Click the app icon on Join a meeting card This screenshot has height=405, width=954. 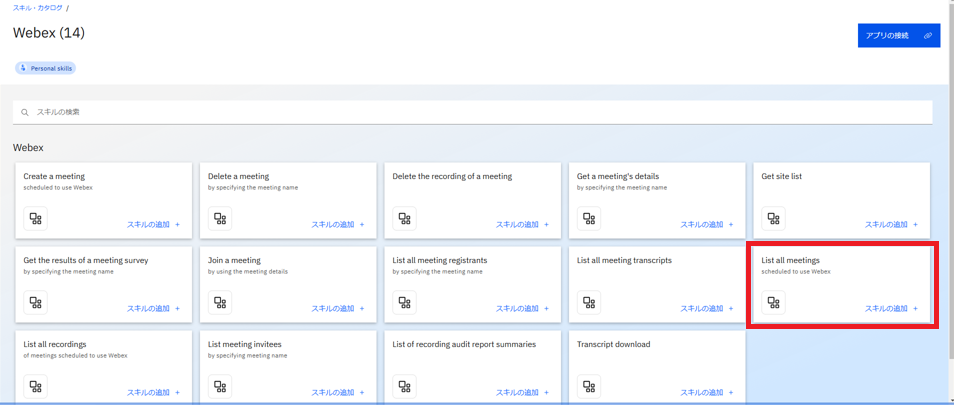pyautogui.click(x=220, y=303)
